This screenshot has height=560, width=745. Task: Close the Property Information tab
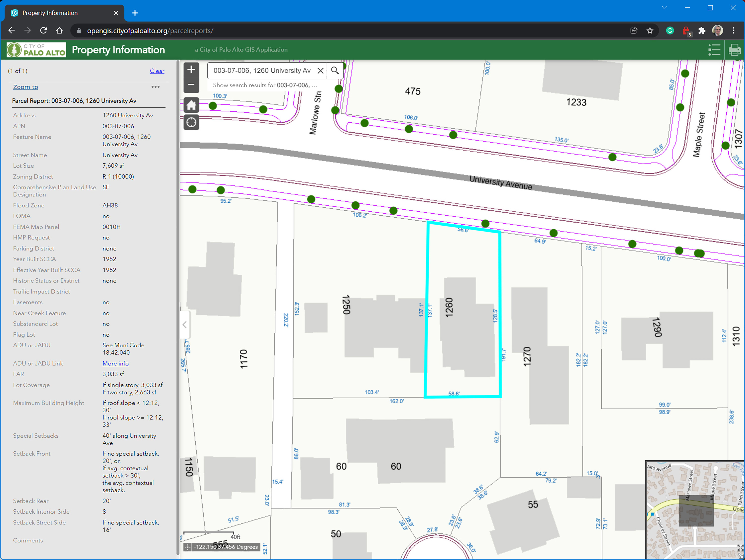pos(116,13)
